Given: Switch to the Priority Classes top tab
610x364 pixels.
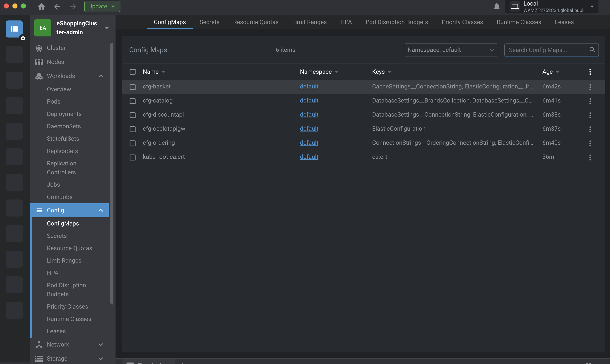Looking at the screenshot, I should click(x=462, y=22).
